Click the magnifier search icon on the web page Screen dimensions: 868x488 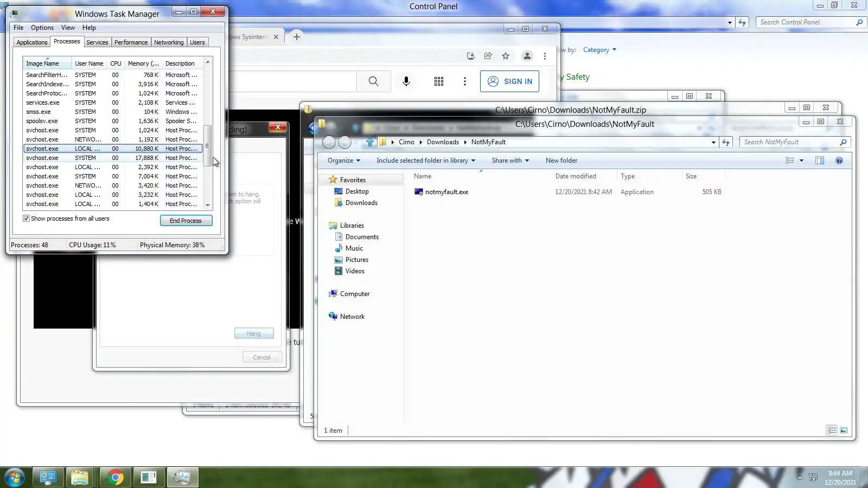(373, 81)
